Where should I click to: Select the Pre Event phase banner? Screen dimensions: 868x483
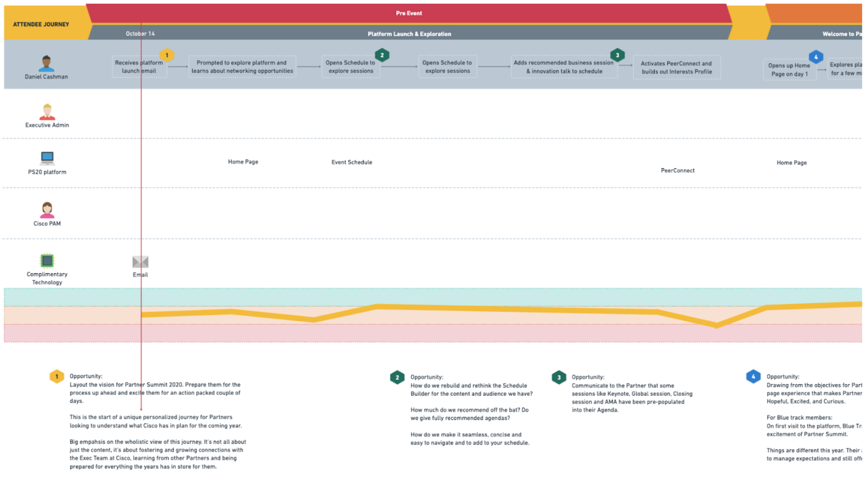[409, 13]
